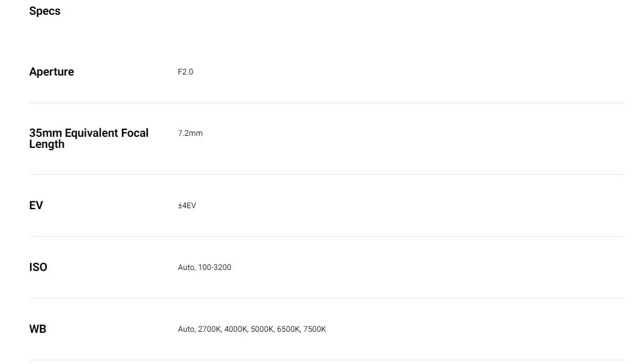Select the 100-3200 ISO range text

[215, 267]
